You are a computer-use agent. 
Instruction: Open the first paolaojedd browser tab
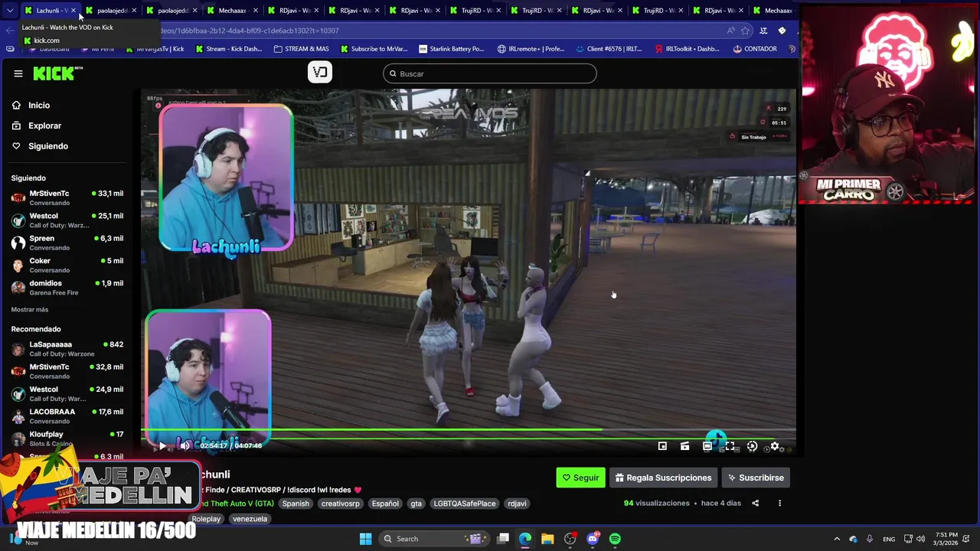click(x=112, y=11)
